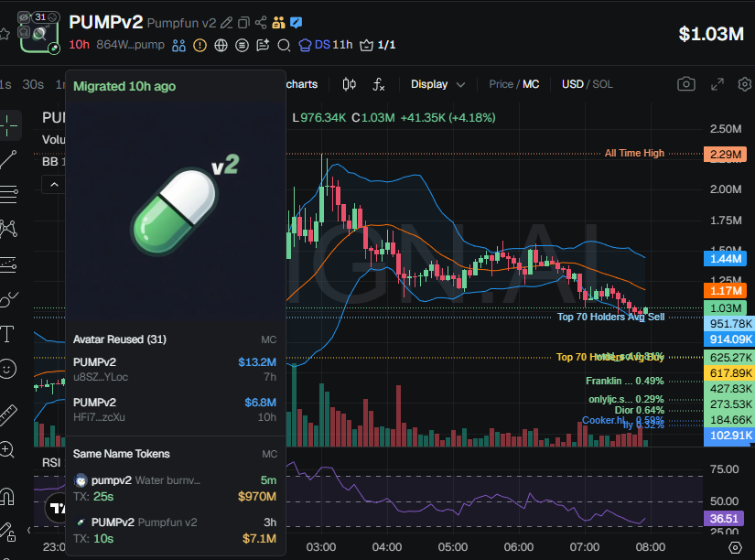
Task: Set chart currency to SOL
Action: (x=602, y=84)
